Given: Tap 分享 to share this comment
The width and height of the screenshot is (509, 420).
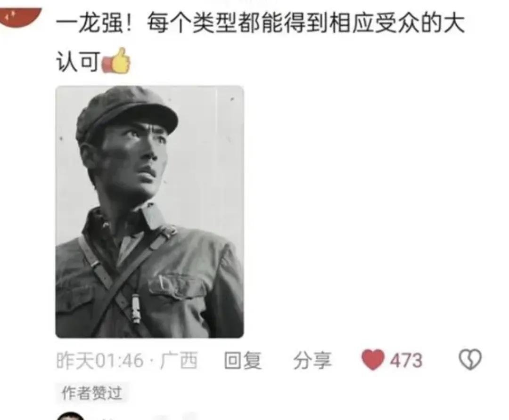Looking at the screenshot, I should (312, 360).
